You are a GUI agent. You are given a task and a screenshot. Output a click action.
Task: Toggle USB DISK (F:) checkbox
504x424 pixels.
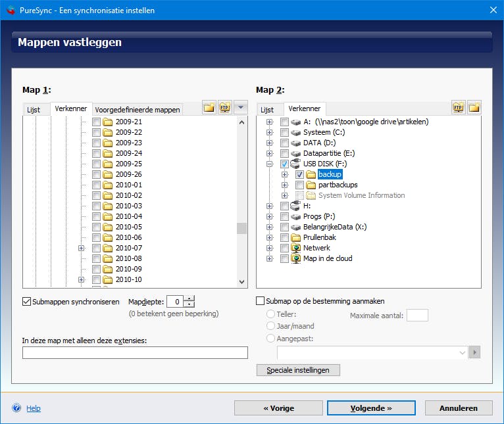(x=284, y=164)
